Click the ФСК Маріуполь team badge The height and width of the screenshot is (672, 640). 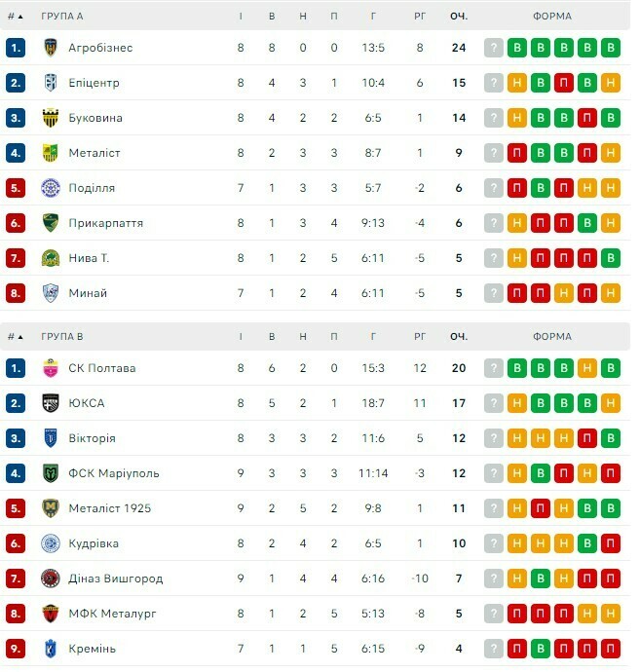pyautogui.click(x=51, y=473)
